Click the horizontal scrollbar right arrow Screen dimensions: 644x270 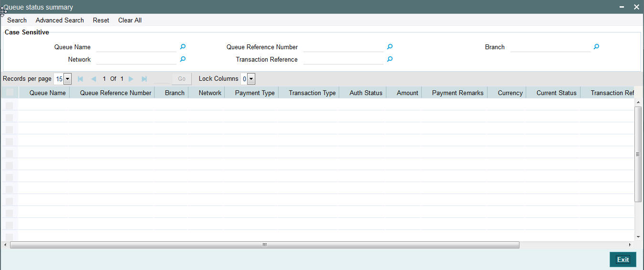click(x=629, y=245)
